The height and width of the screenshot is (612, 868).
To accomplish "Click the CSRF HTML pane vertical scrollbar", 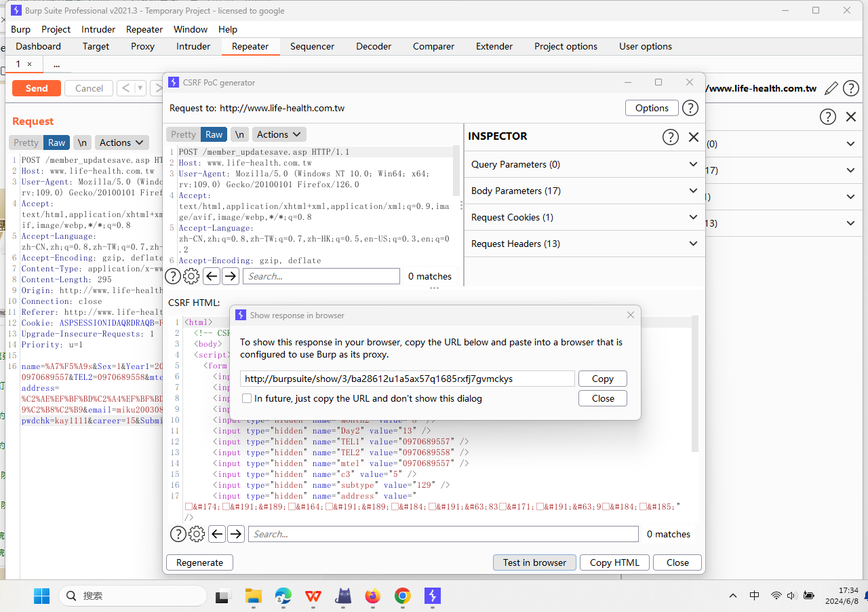I will [x=694, y=383].
